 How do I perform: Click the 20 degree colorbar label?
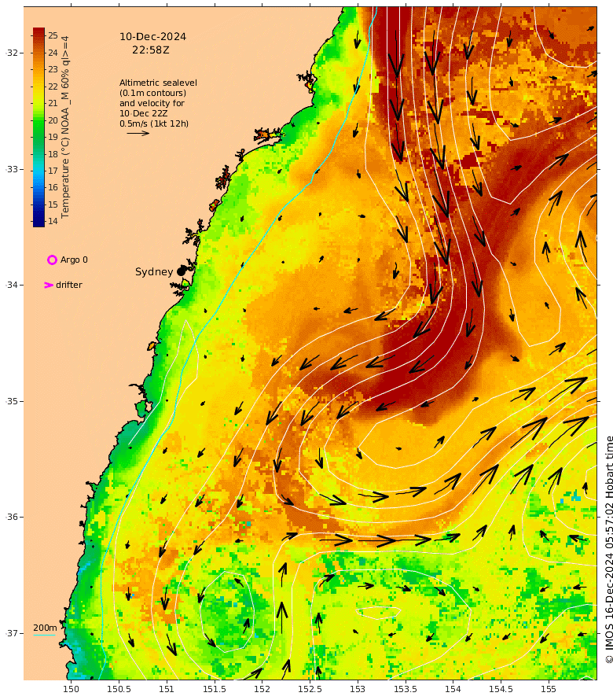53,120
